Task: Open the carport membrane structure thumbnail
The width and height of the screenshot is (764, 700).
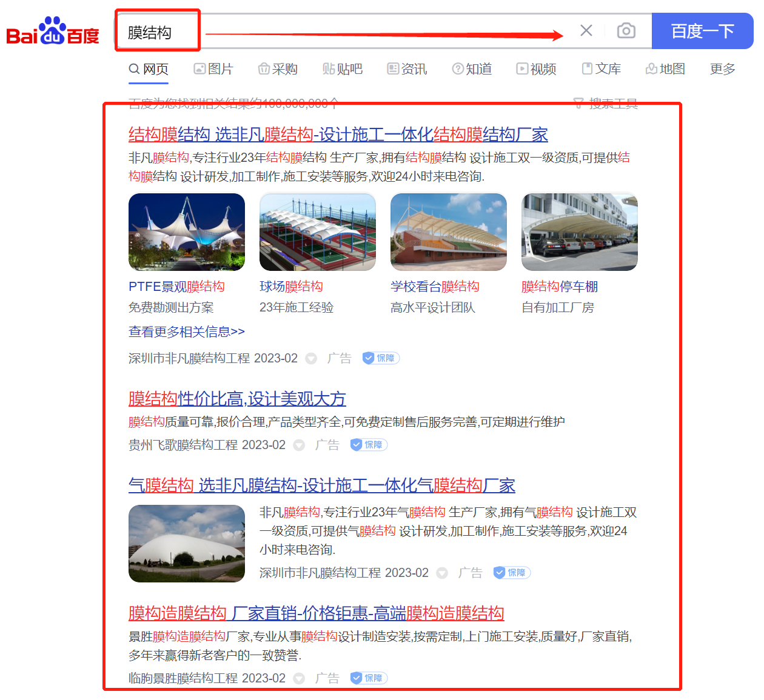Action: coord(580,232)
